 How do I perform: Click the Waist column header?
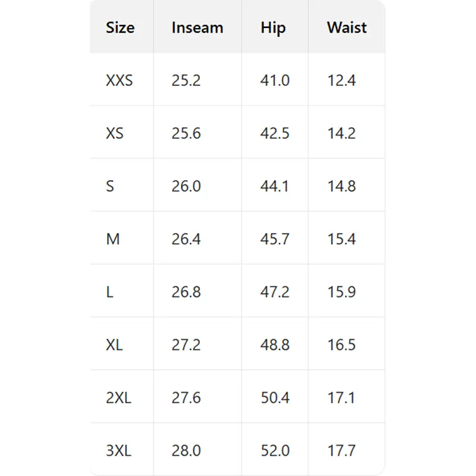tap(346, 27)
